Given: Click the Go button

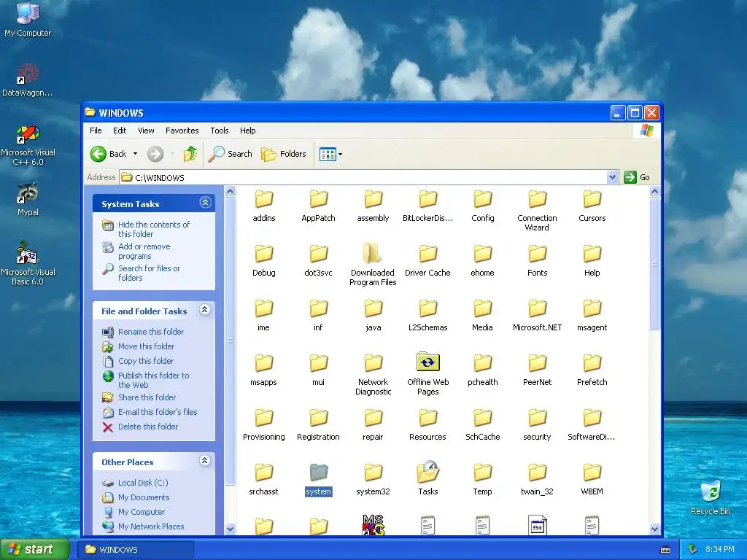Looking at the screenshot, I should pos(637,177).
